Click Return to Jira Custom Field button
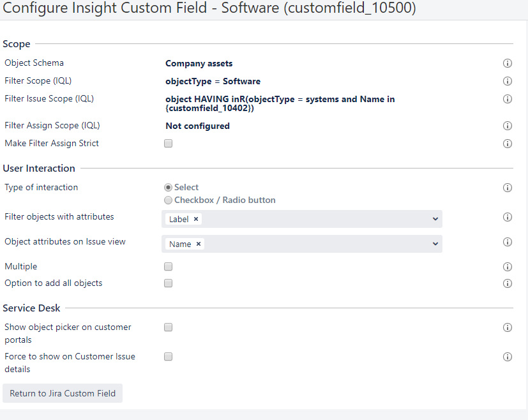This screenshot has width=528, height=420. [63, 393]
